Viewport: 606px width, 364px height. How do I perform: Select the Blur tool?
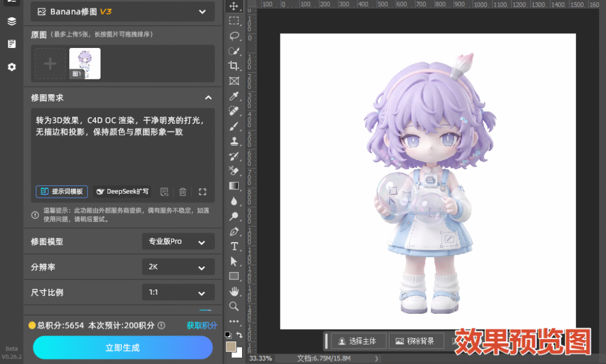(234, 201)
